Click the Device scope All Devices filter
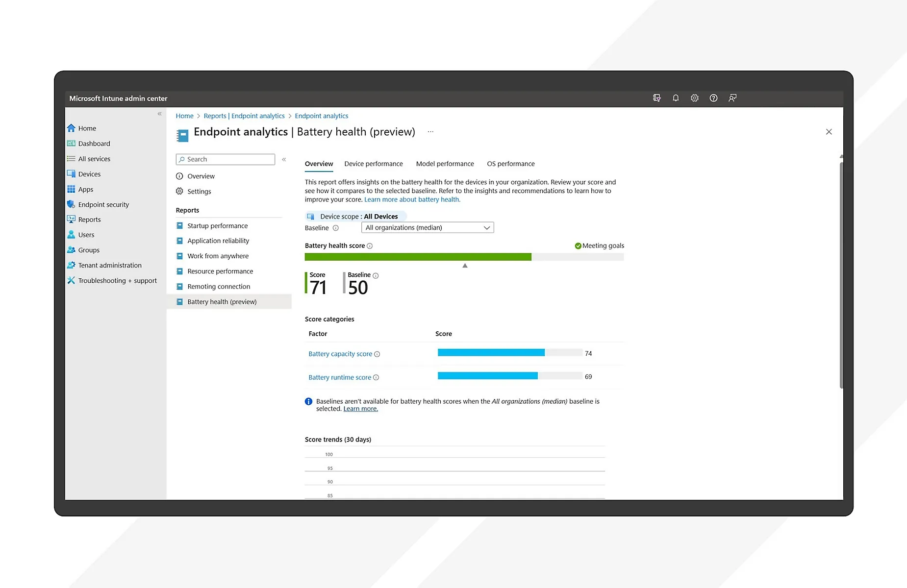The height and width of the screenshot is (588, 907). tap(356, 217)
